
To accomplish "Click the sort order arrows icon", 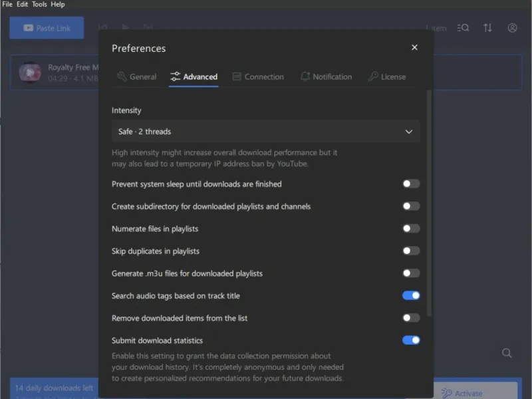I will [x=487, y=28].
